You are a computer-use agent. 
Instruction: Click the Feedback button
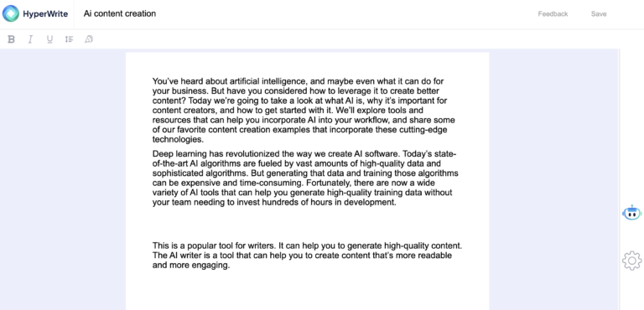(553, 14)
